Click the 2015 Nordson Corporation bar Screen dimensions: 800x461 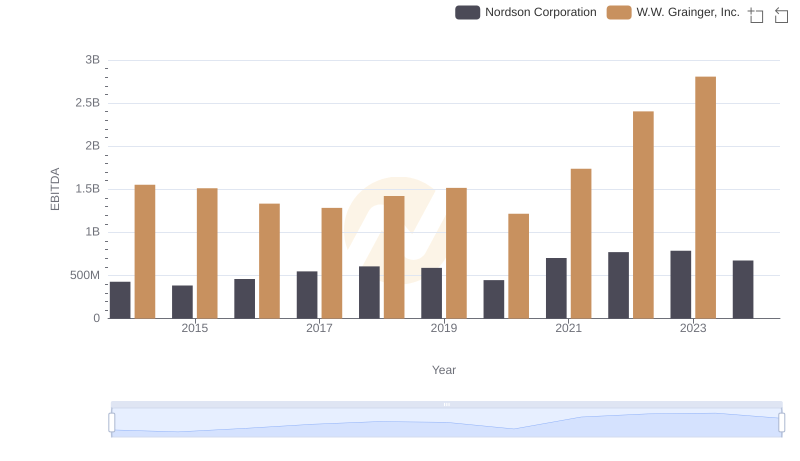click(x=182, y=302)
